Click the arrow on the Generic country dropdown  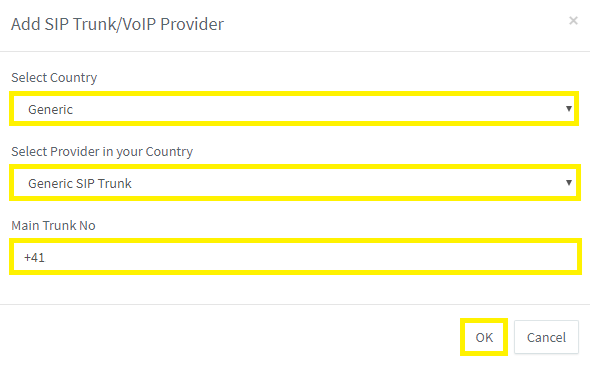(569, 109)
